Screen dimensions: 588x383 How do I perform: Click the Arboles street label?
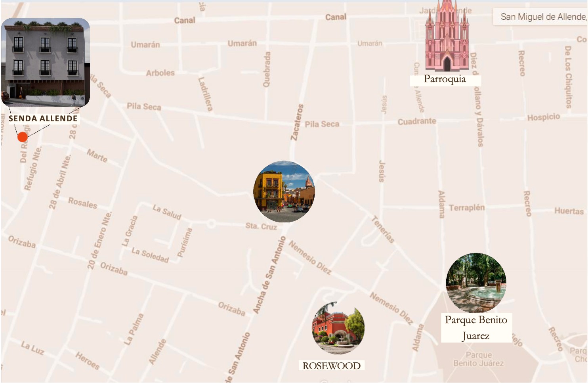pyautogui.click(x=160, y=73)
